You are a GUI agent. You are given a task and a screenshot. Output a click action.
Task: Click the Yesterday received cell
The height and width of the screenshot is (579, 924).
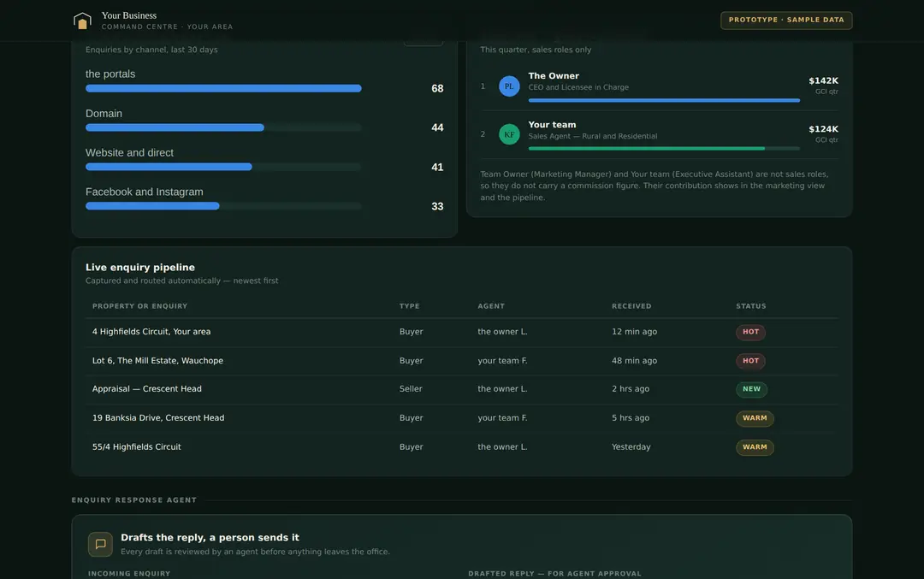coord(631,447)
